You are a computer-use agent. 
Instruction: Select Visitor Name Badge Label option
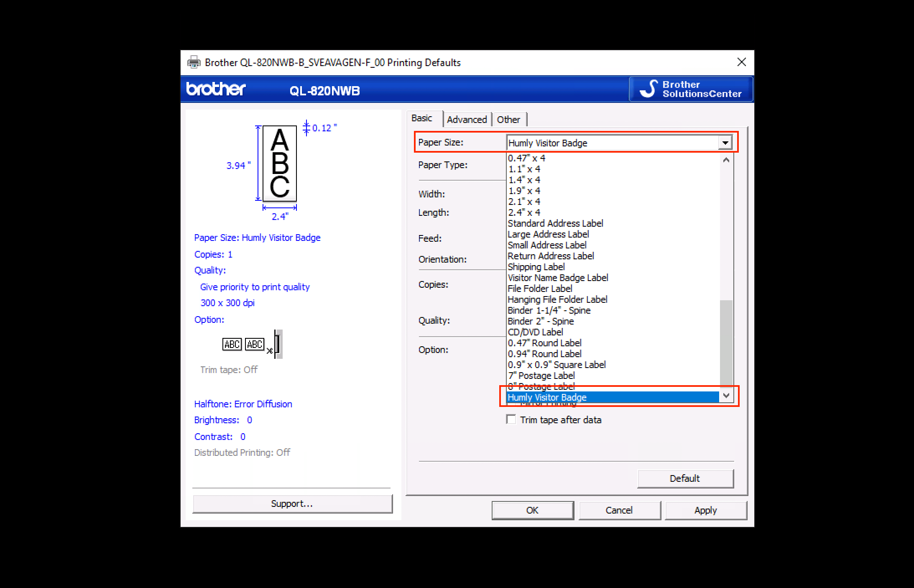(613, 278)
